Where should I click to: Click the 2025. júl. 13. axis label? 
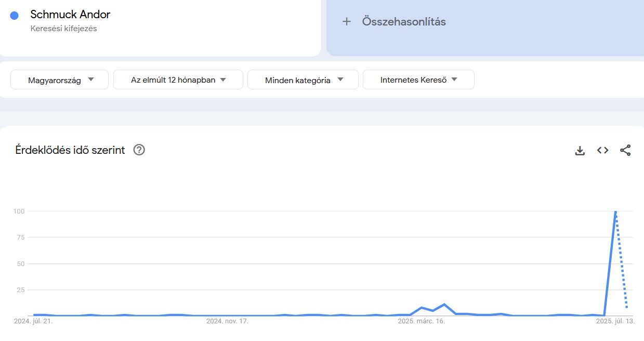[x=615, y=321]
